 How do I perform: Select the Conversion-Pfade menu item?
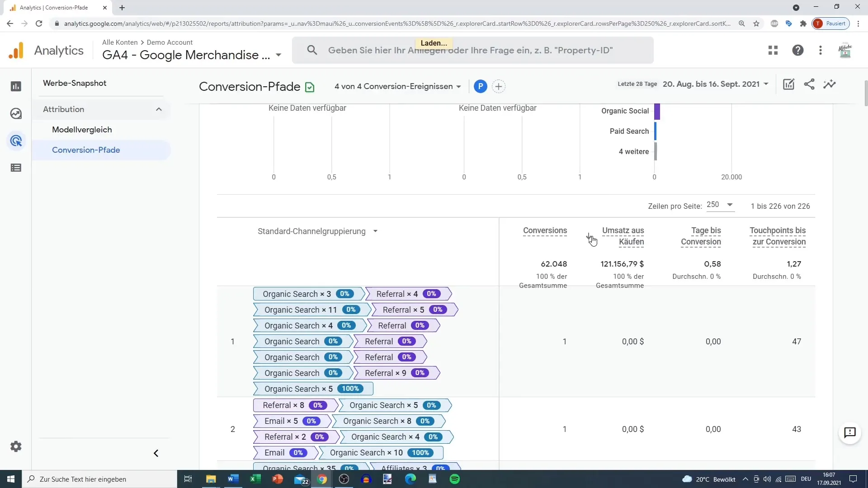(86, 150)
